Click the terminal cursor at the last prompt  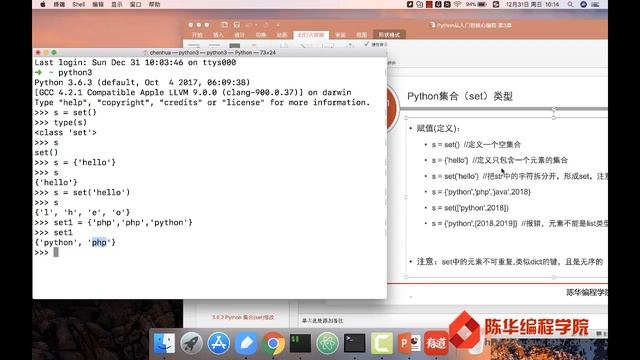pos(56,252)
